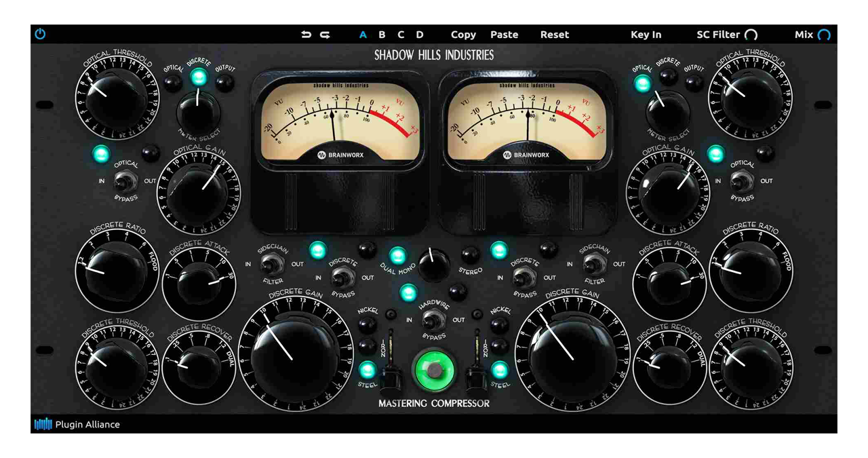Click the right VU meter display

[527, 122]
